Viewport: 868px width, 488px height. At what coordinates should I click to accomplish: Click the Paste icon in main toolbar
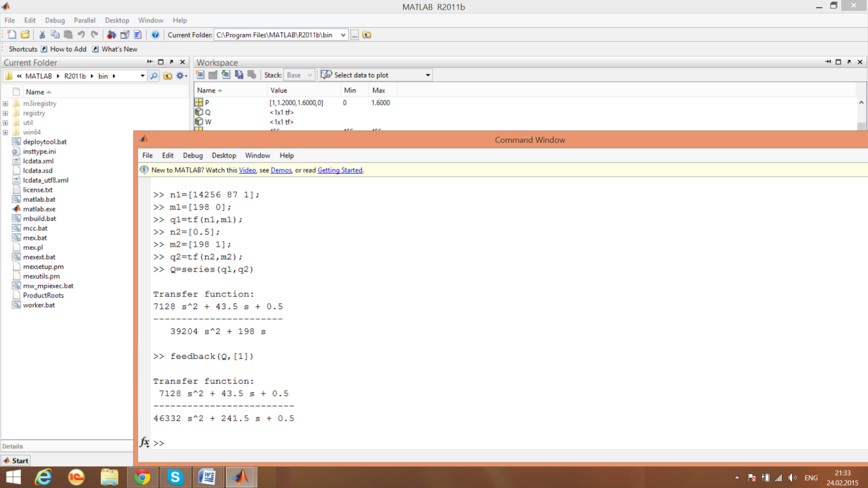point(68,35)
